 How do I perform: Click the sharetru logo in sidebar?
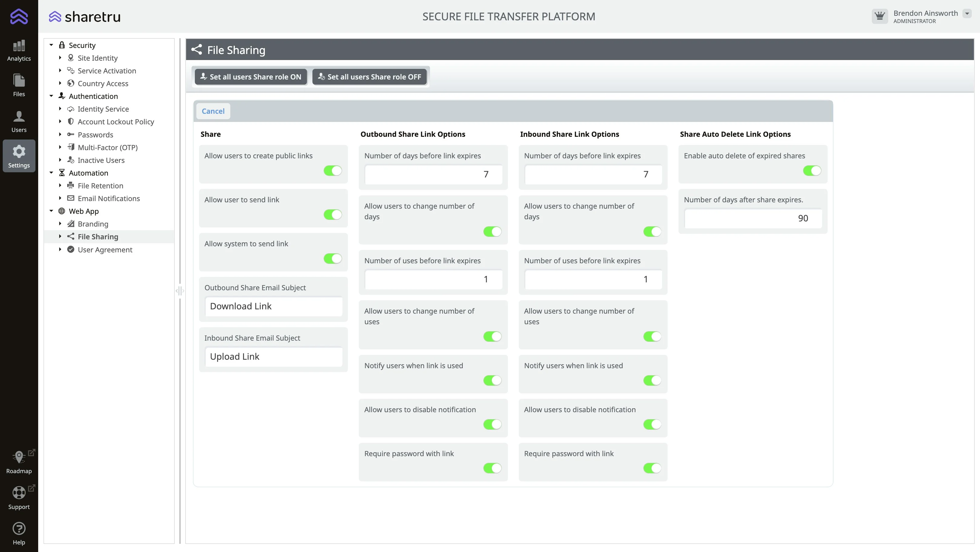[x=19, y=16]
